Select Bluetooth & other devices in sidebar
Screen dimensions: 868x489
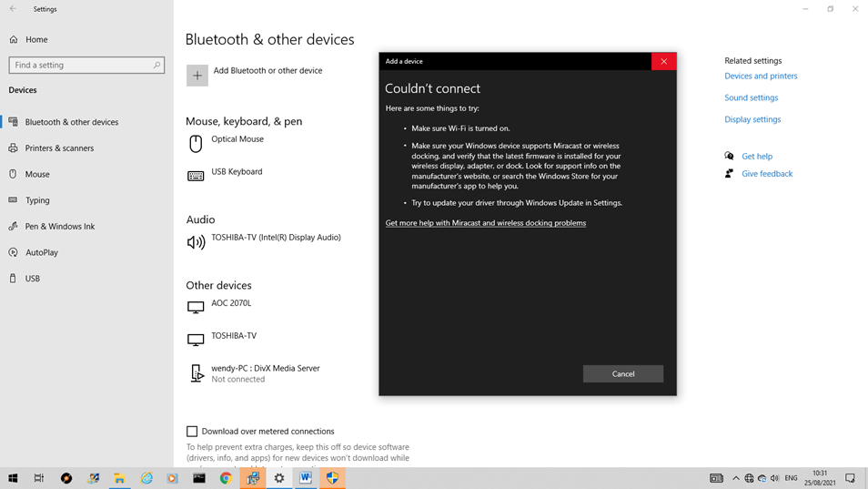coord(71,122)
